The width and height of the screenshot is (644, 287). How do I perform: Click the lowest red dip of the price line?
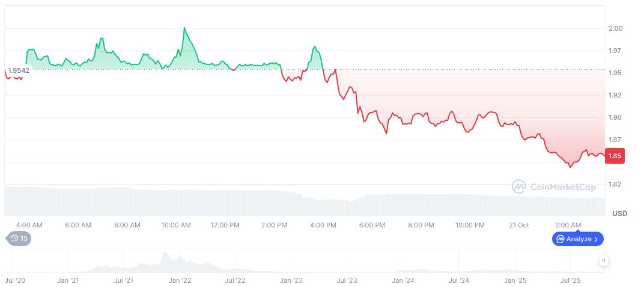(x=570, y=167)
